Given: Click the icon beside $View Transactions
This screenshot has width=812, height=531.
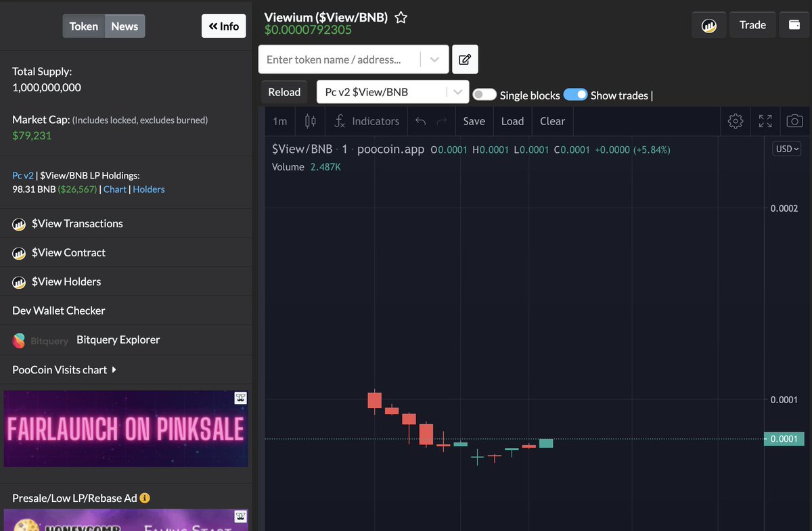Looking at the screenshot, I should (19, 224).
